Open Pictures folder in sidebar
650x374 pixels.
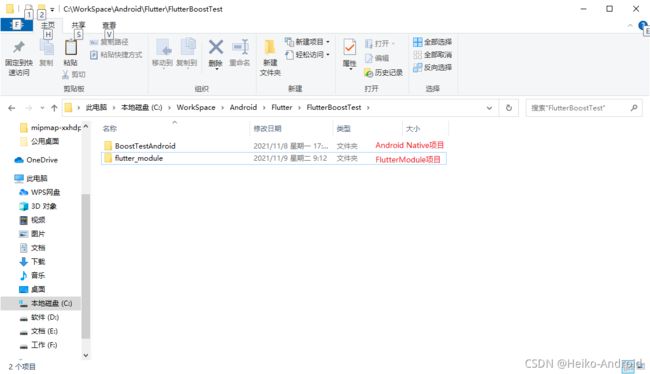click(32, 234)
